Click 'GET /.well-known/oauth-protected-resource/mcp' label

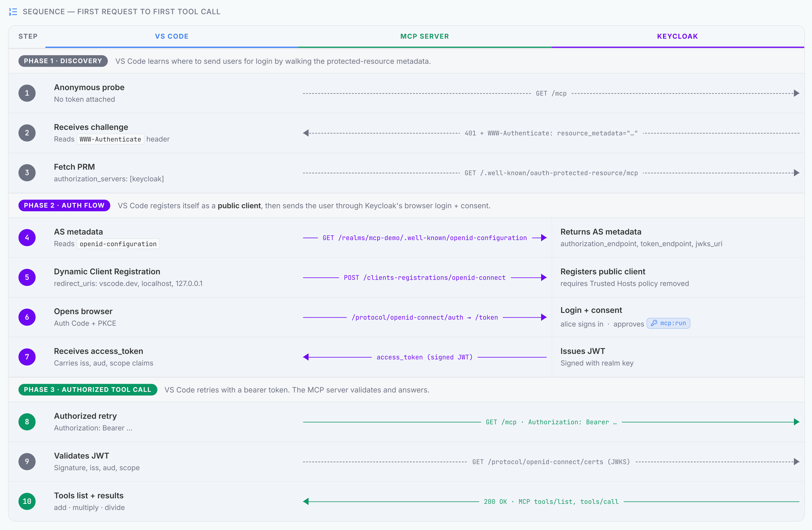click(x=551, y=173)
